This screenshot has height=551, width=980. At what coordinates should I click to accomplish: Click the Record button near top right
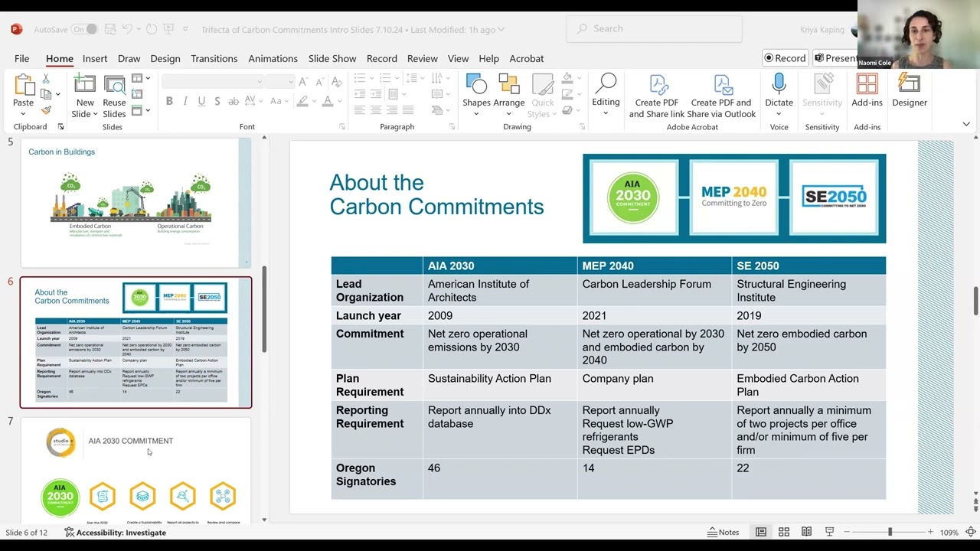(785, 58)
